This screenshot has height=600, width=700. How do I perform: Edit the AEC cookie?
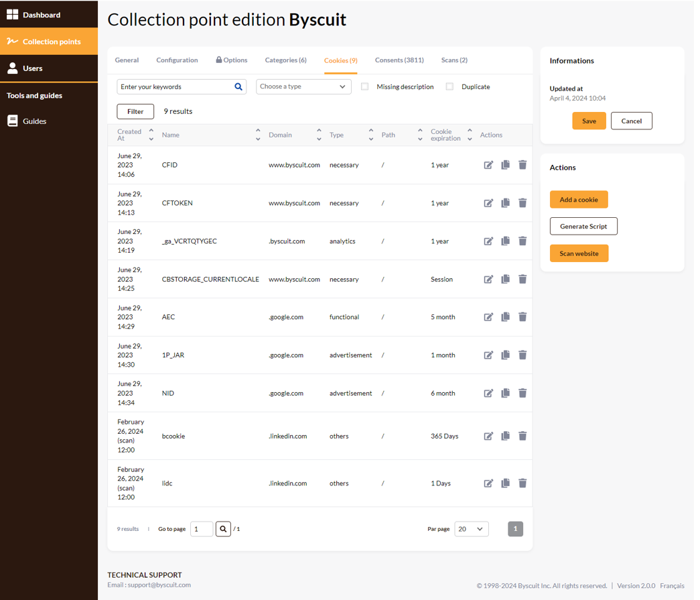click(488, 316)
